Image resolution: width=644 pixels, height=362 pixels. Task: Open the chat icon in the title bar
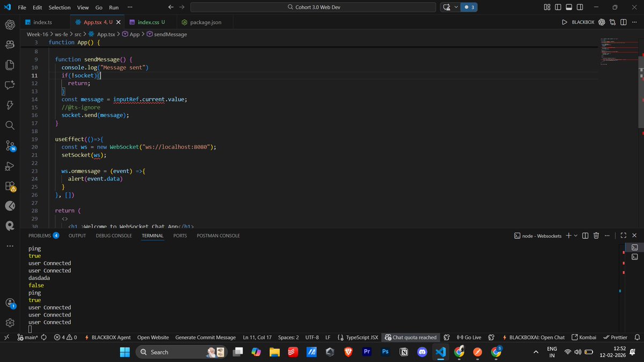pyautogui.click(x=447, y=8)
